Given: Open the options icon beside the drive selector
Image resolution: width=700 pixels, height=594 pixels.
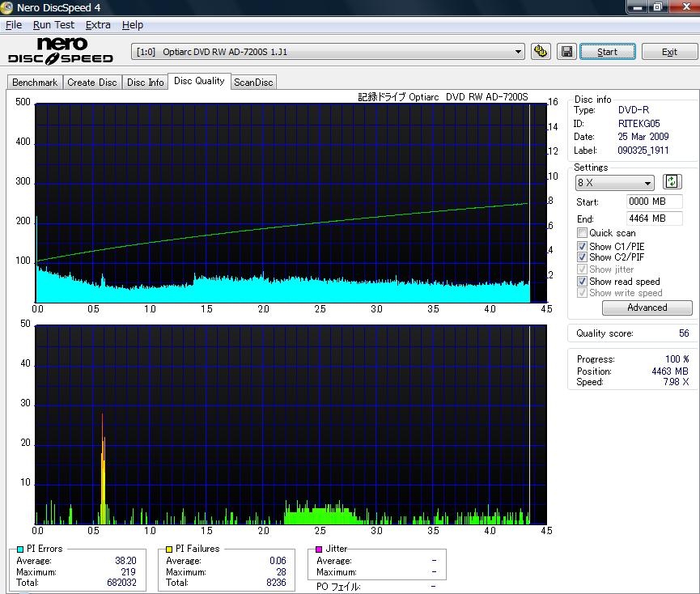Looking at the screenshot, I should tap(541, 52).
